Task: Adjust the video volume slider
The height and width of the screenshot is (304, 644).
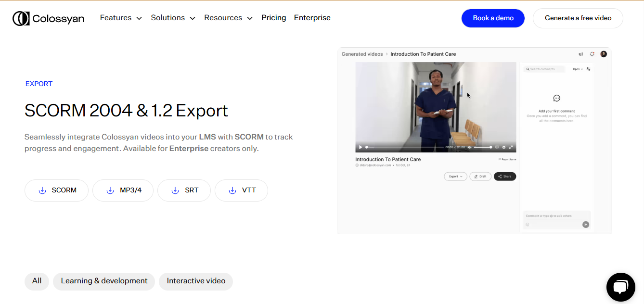Action: click(x=483, y=147)
